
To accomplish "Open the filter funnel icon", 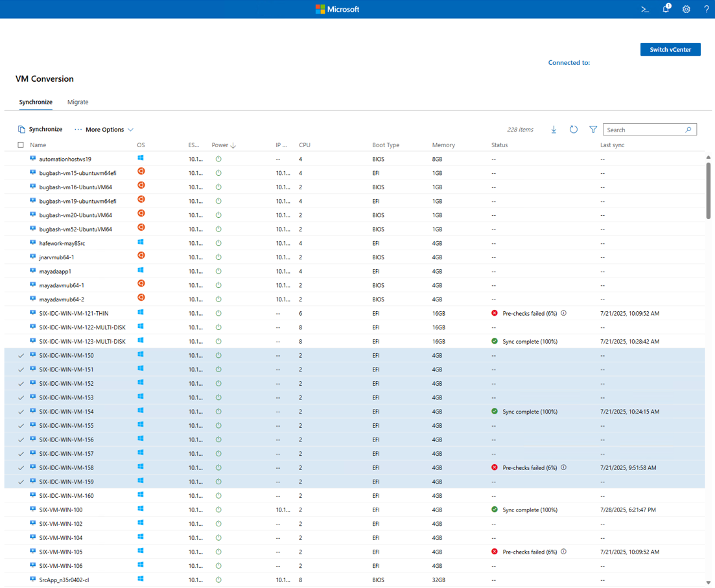I will coord(592,130).
